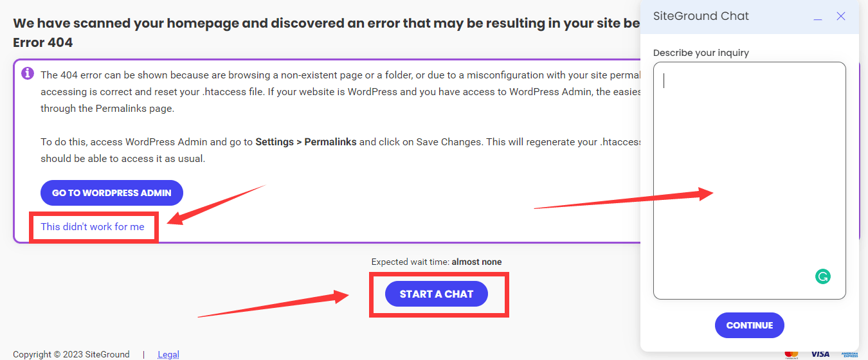The width and height of the screenshot is (868, 360).
Task: Close the SiteGround Chat panel
Action: point(841,17)
